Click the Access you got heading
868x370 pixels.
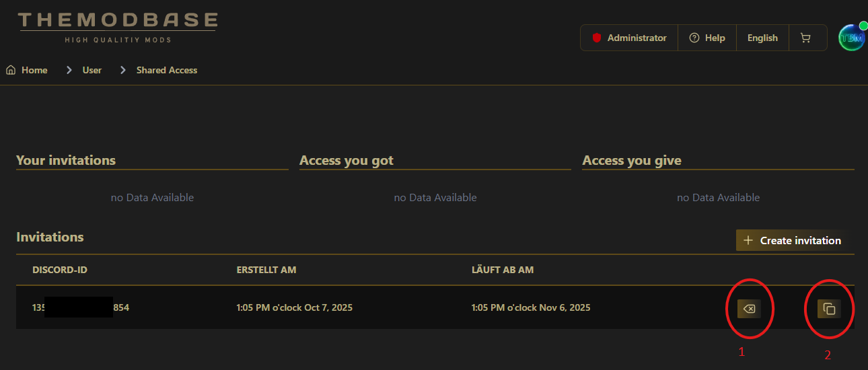[x=347, y=160]
